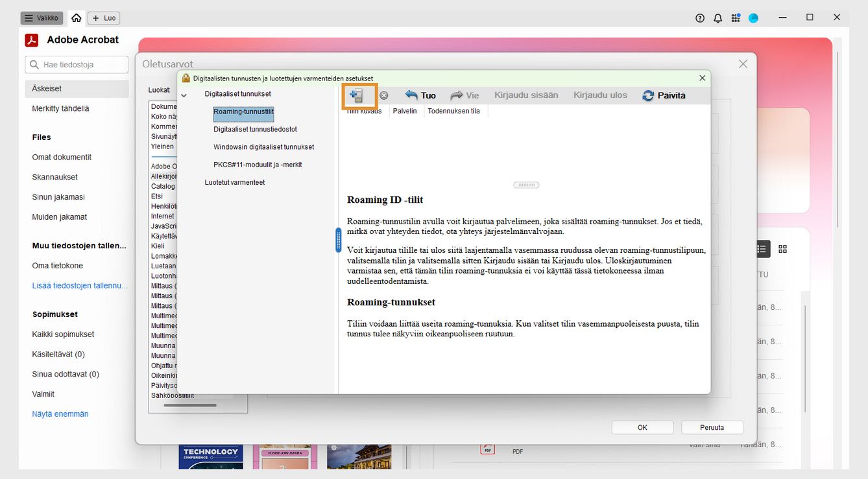Select PKCS#11-moduulit ja -merkit tree item
868x479 pixels.
coord(258,165)
